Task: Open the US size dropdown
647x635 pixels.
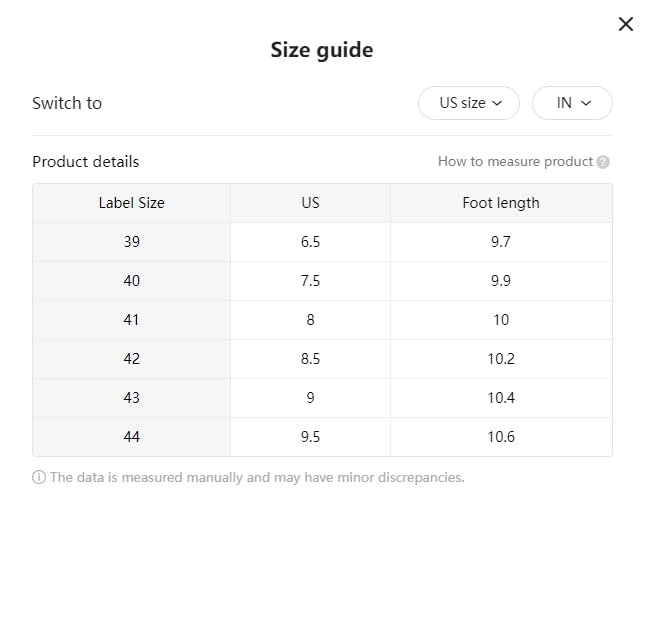Action: [469, 103]
